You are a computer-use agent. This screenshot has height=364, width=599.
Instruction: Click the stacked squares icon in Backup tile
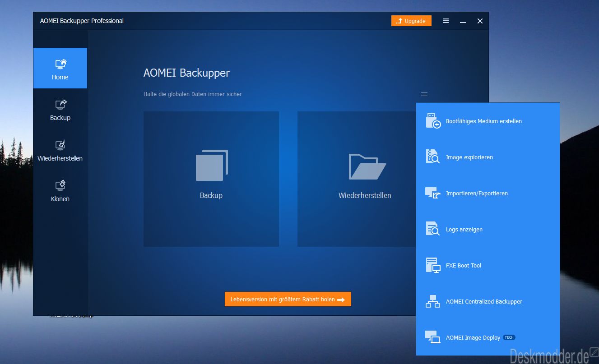tap(212, 165)
